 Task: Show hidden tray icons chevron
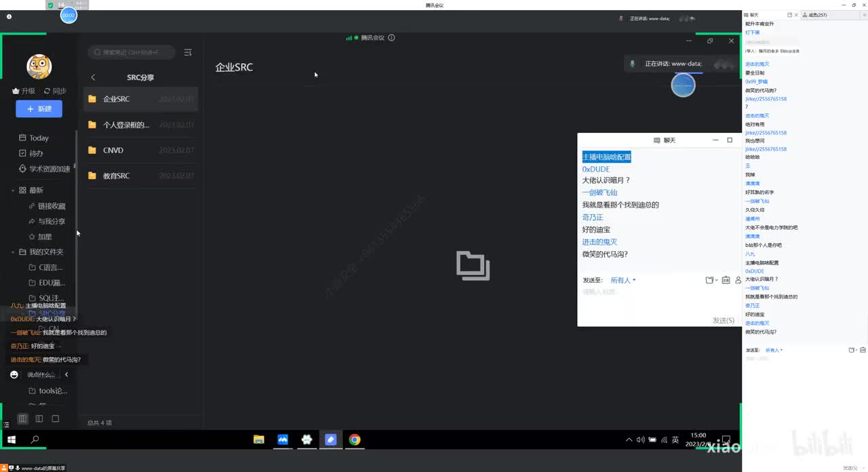click(x=629, y=440)
